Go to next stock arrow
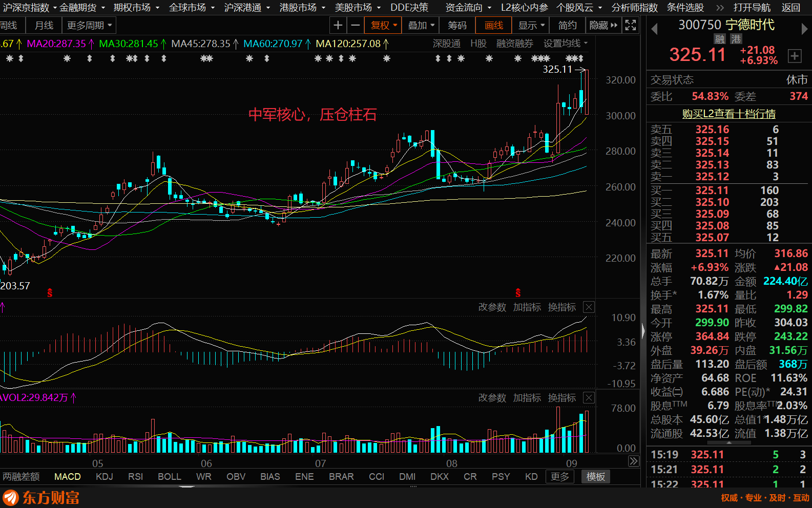Viewport: 812px width, 508px height. [x=804, y=29]
